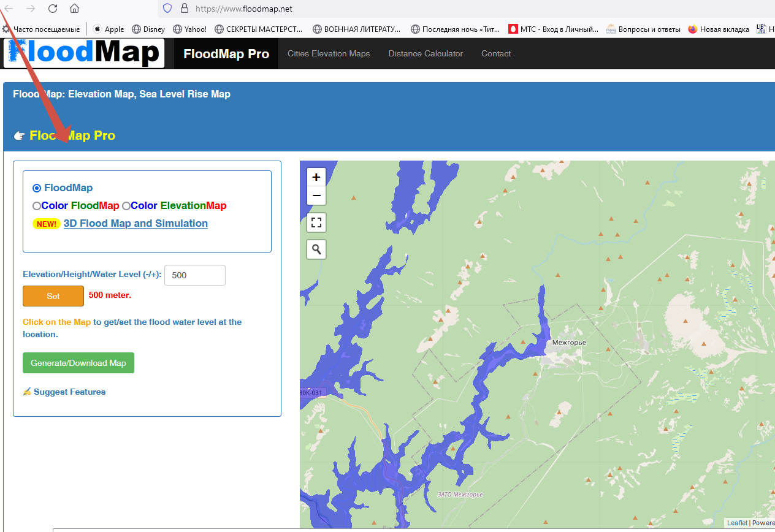Screen dimensions: 775x532
Task: Zoom in on the flood map
Action: tap(316, 177)
